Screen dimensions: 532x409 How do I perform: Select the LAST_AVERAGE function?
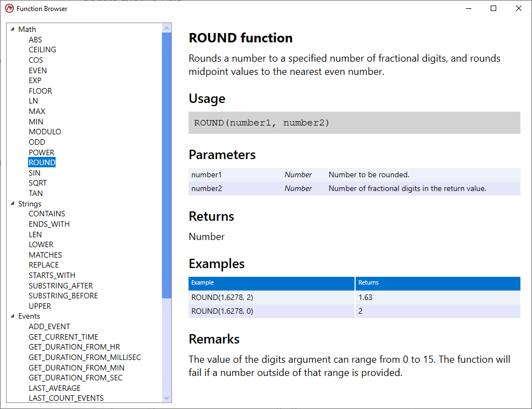point(55,388)
